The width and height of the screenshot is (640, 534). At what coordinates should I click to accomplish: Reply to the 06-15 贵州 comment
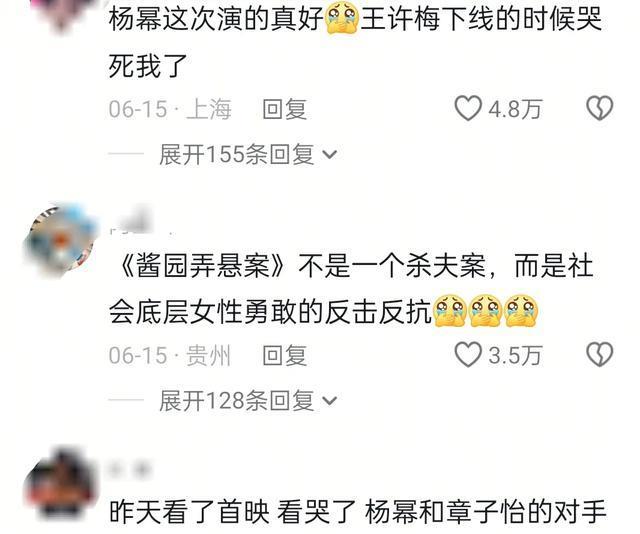[284, 355]
